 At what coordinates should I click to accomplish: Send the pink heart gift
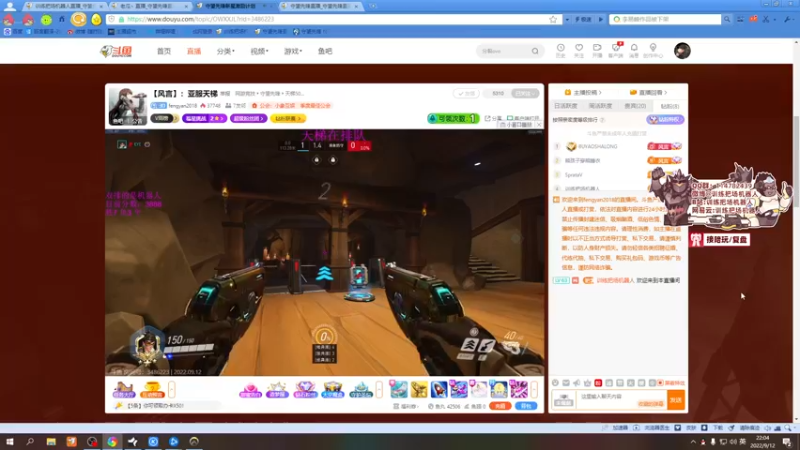pos(250,390)
